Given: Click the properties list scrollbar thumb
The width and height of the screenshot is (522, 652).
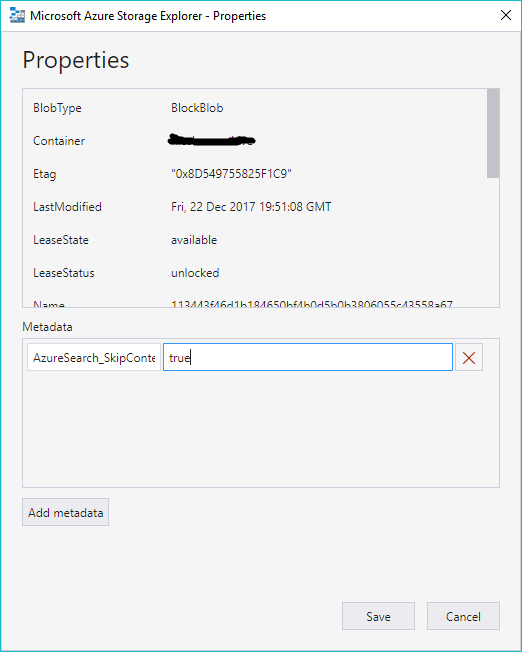Looking at the screenshot, I should 492,133.
